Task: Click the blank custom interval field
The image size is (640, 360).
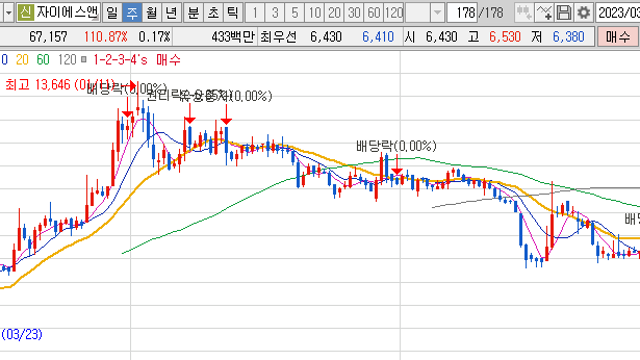Action: (x=418, y=13)
